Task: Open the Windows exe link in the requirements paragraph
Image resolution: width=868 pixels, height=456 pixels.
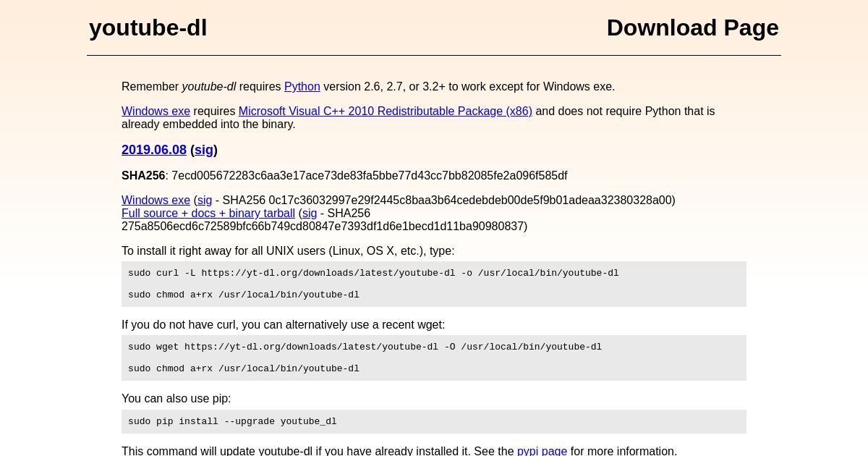Action: [156, 111]
